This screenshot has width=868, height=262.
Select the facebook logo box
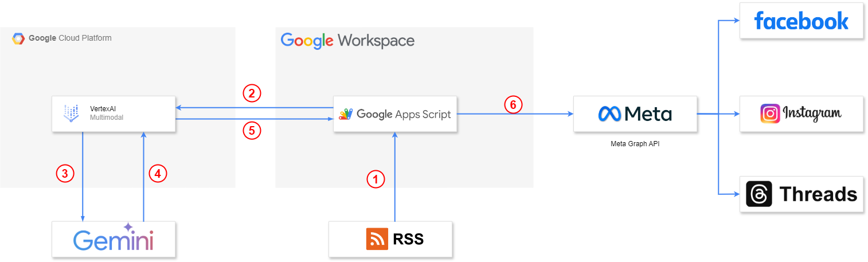point(801,21)
